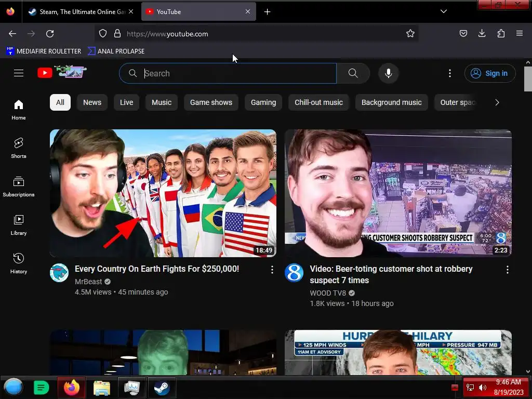Viewport: 532px width, 399px height.
Task: Open the Start menu orb
Action: 13,387
